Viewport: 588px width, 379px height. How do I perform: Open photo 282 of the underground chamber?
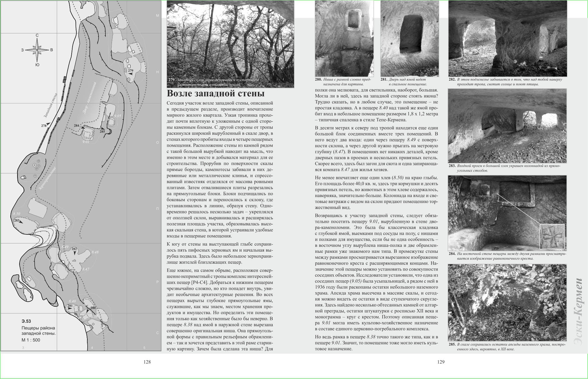(507, 39)
